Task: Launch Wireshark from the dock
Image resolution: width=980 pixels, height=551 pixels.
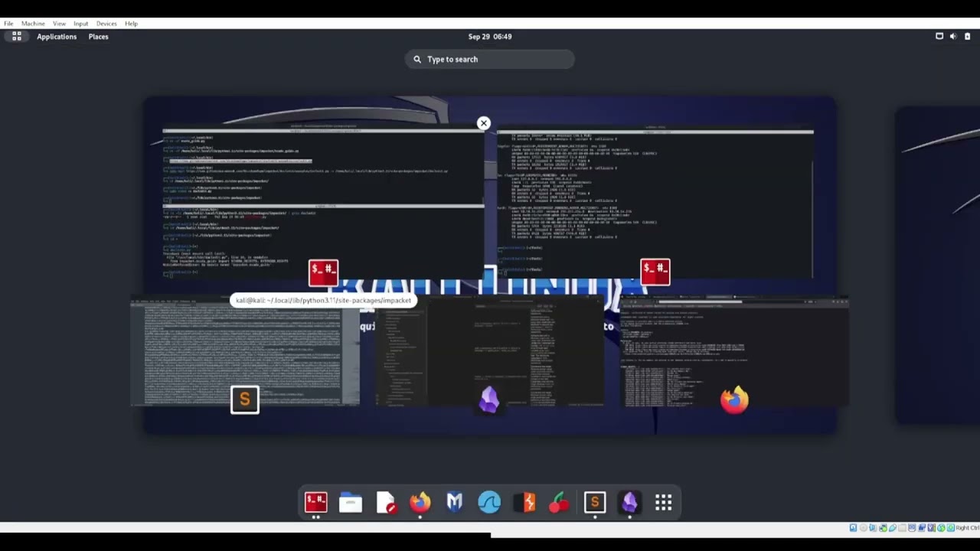Action: (489, 503)
